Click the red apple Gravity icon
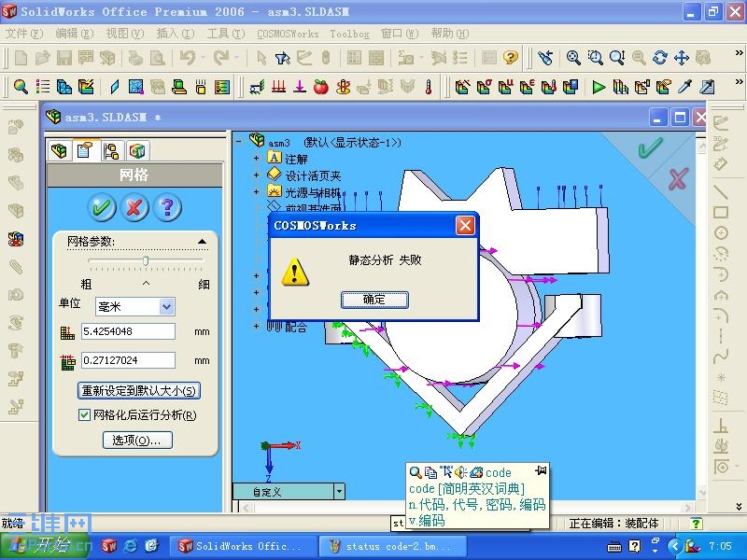747x560 pixels. (321, 87)
